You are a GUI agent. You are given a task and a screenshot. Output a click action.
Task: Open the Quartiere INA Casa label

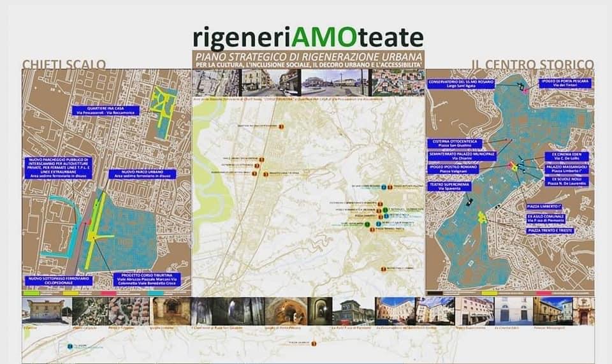[x=96, y=110]
